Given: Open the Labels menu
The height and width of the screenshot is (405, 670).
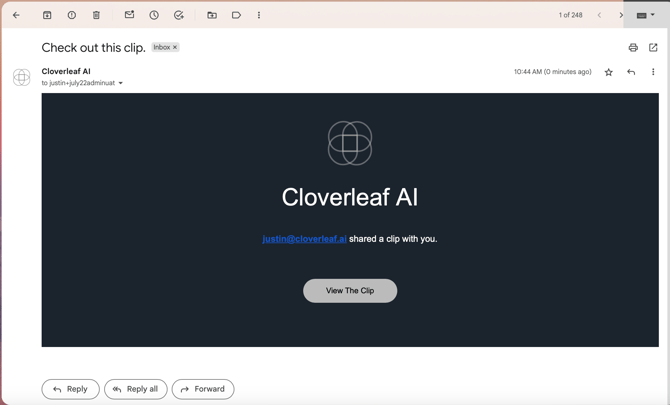Looking at the screenshot, I should (236, 15).
